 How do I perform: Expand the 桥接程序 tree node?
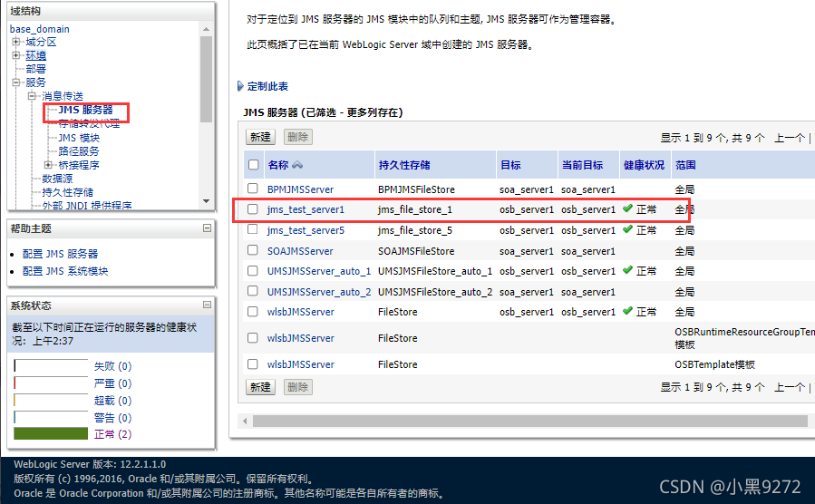pos(48,165)
